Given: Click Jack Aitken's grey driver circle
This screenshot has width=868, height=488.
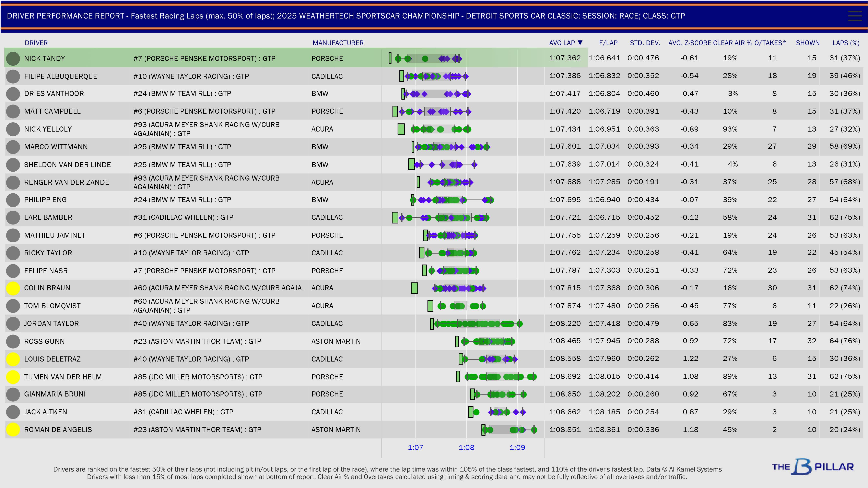Looking at the screenshot, I should pos(13,412).
